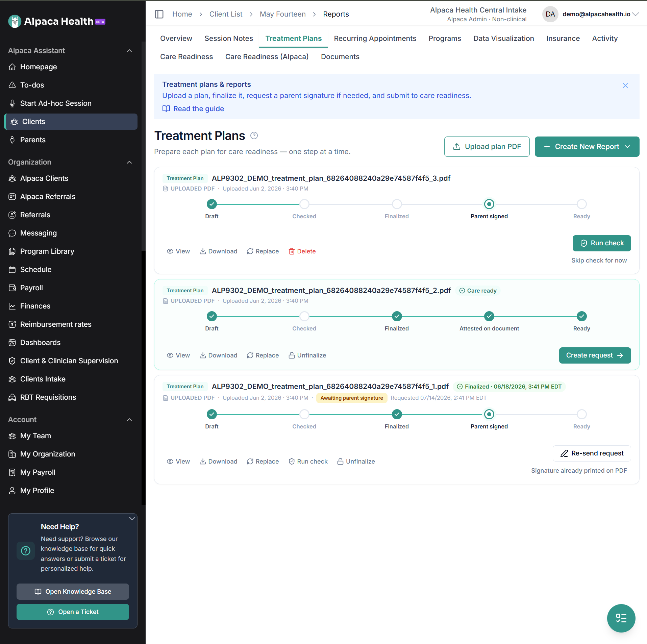
Task: Click Open Knowledge Base
Action: [73, 592]
